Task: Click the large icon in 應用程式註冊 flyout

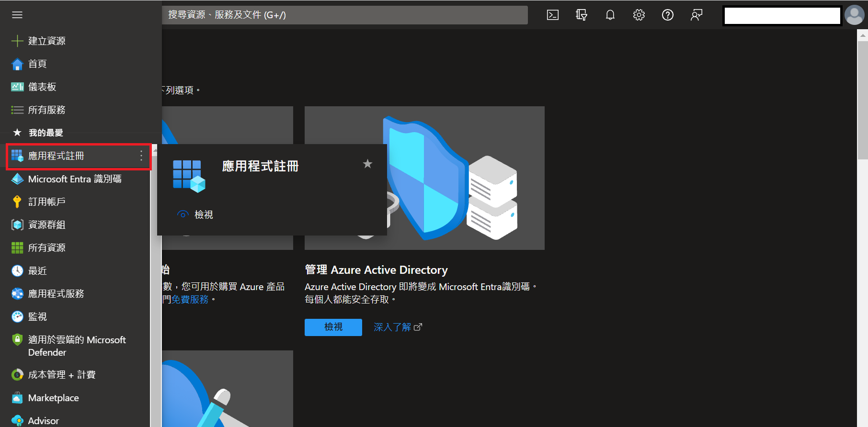Action: click(189, 176)
